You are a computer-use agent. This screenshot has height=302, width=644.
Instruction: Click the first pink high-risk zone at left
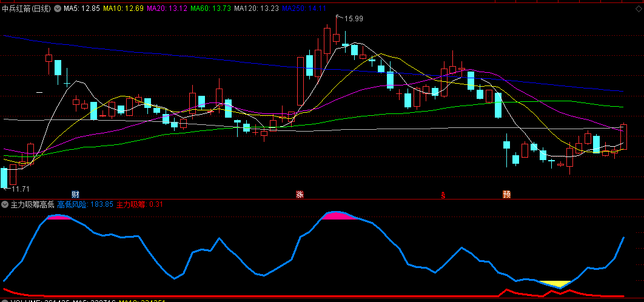point(59,216)
